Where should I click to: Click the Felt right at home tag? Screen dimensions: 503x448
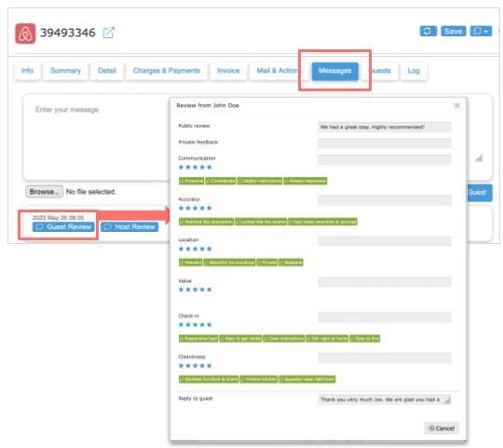tap(327, 339)
